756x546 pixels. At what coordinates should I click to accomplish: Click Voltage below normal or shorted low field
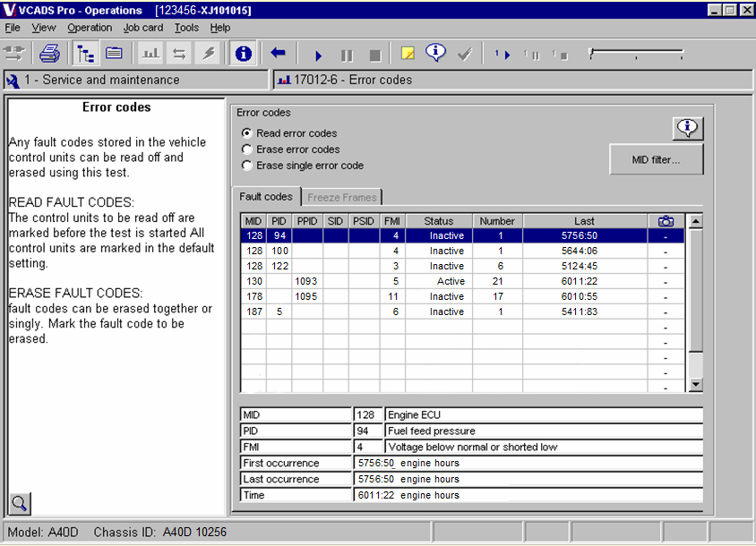544,447
